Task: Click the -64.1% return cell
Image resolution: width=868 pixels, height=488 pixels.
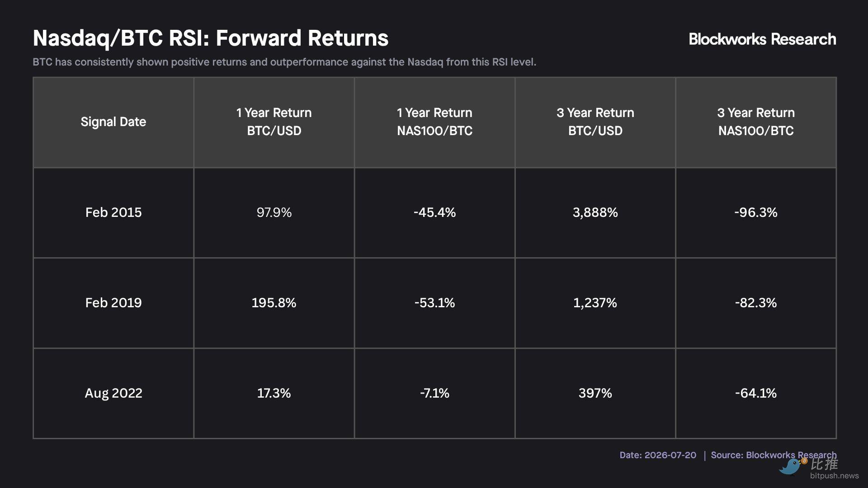Action: pos(756,393)
